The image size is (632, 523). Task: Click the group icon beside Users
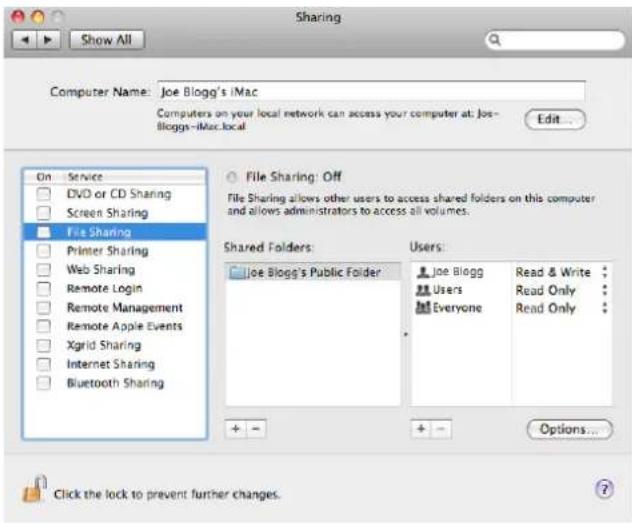[x=423, y=290]
